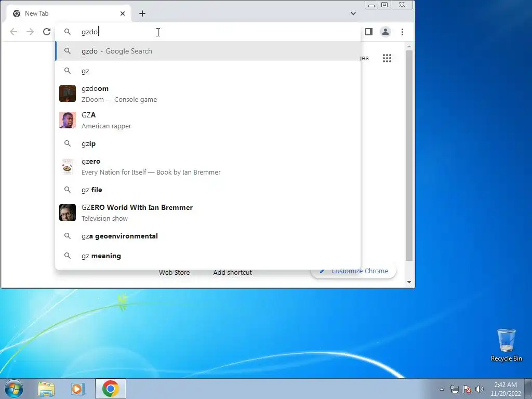Open Chrome's three-dot menu

tap(403, 32)
